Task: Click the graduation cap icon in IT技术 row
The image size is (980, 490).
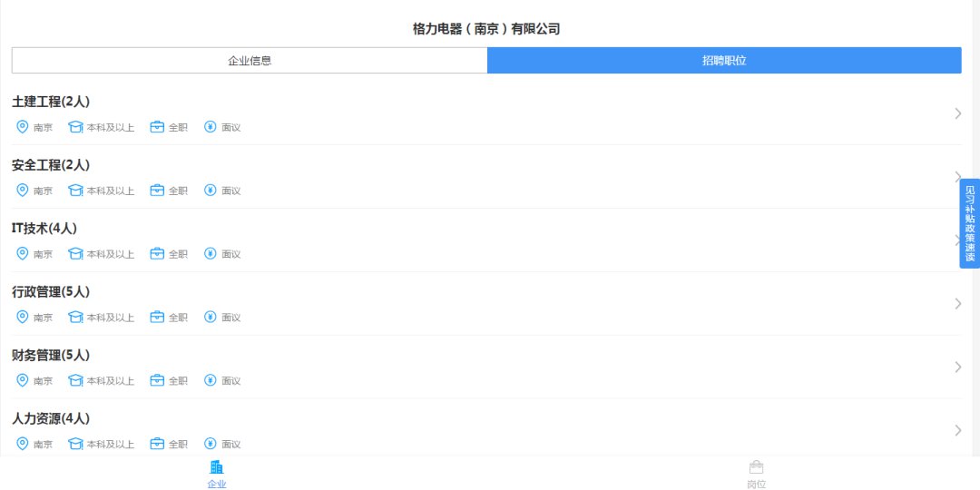Action: tap(75, 253)
